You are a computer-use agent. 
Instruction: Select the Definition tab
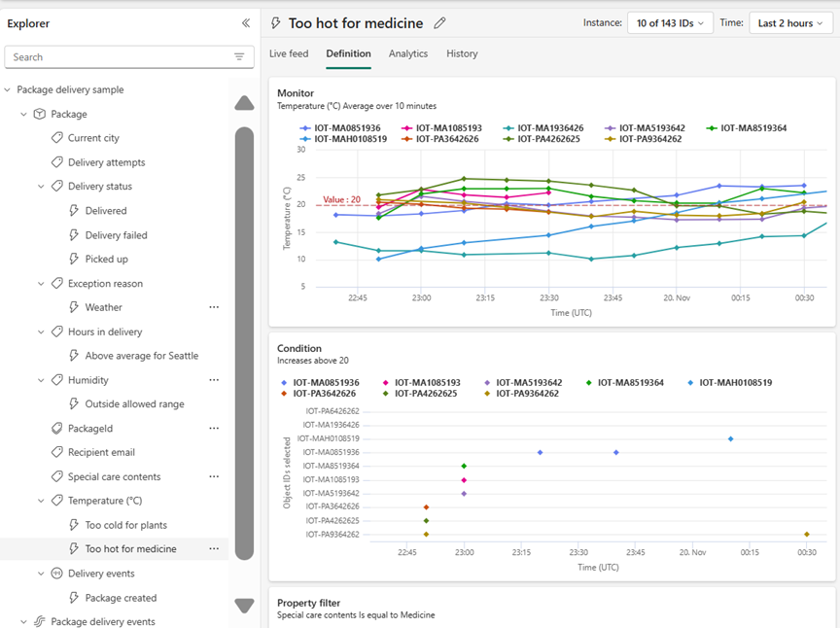pyautogui.click(x=348, y=53)
